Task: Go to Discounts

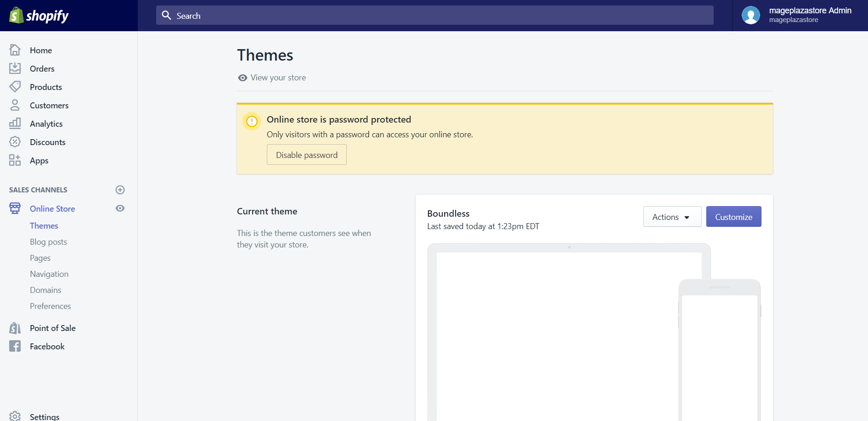Action: click(48, 142)
